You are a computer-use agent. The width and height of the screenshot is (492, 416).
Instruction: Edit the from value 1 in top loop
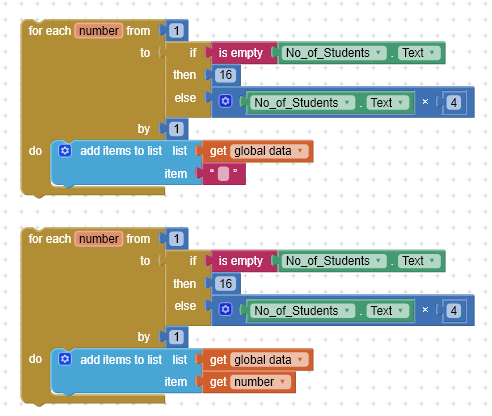(176, 31)
